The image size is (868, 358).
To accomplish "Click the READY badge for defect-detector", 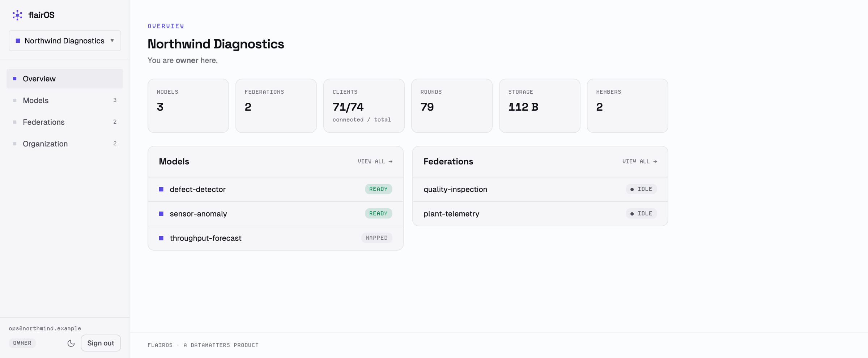I will click(378, 189).
